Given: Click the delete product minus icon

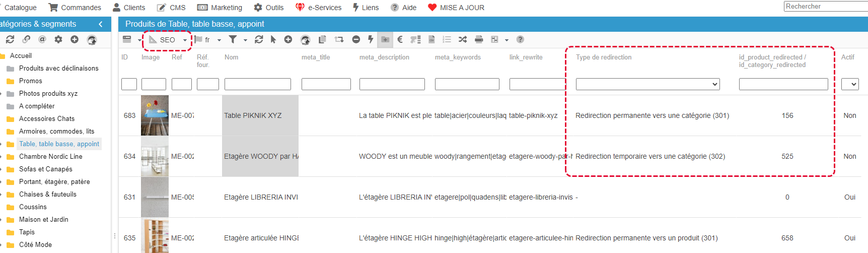Looking at the screenshot, I should [356, 39].
